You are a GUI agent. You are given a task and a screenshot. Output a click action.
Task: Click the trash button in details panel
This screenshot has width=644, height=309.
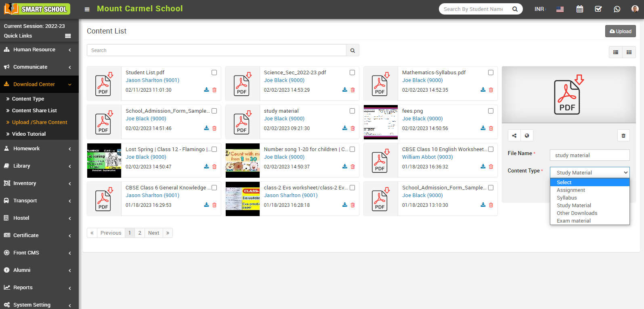coord(623,136)
